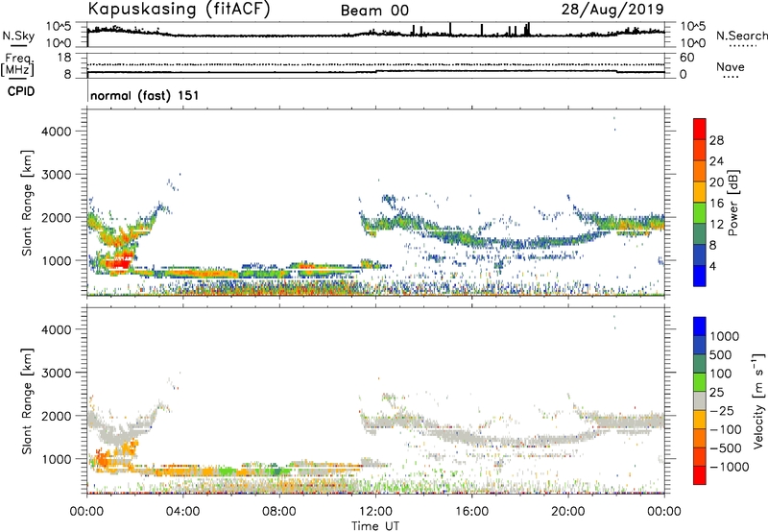This screenshot has height=532, width=768.
Task: Click the '12:00' time axis label
Action: (375, 512)
